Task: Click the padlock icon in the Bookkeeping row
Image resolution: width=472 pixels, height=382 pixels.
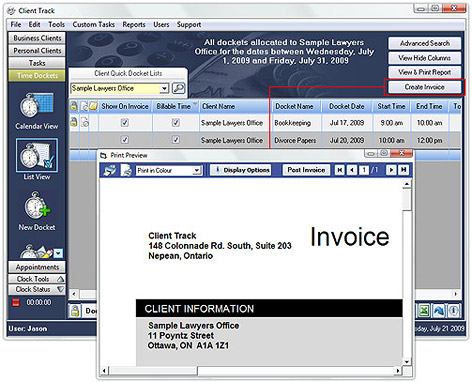Action: point(74,122)
